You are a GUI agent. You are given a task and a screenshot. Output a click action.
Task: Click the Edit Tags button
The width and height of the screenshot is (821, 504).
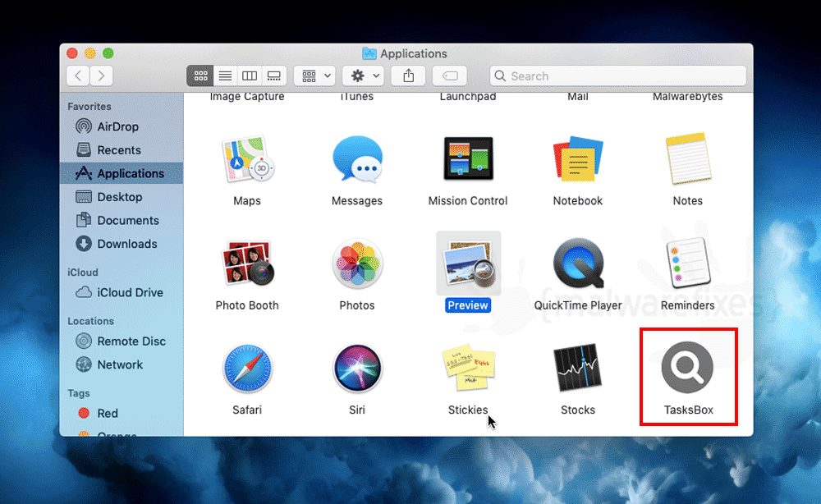(450, 76)
